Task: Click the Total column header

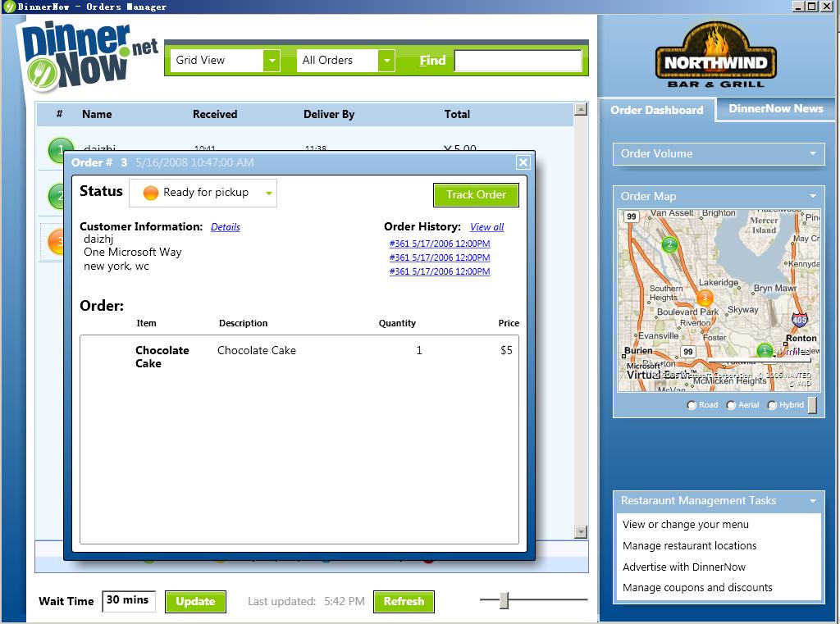Action: coord(457,114)
